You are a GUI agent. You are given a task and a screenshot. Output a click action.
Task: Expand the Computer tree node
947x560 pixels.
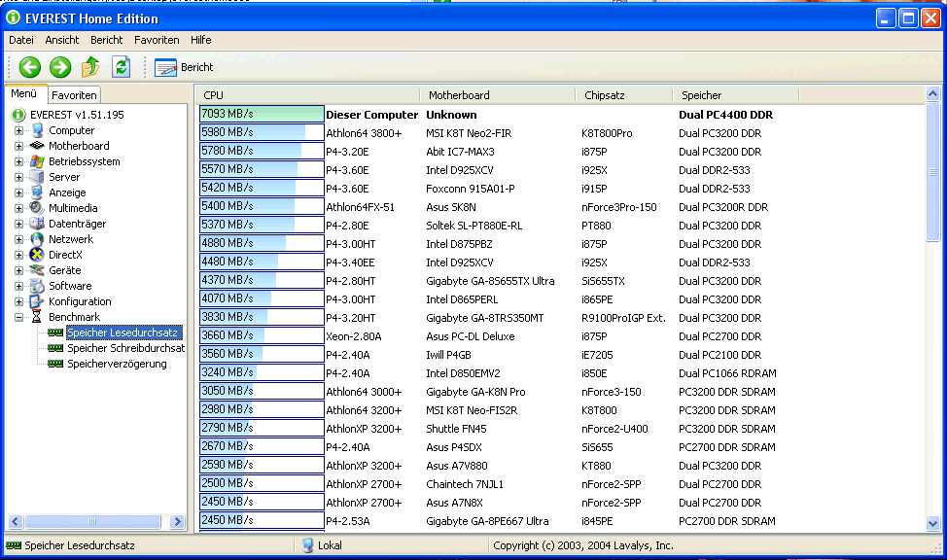coord(18,130)
